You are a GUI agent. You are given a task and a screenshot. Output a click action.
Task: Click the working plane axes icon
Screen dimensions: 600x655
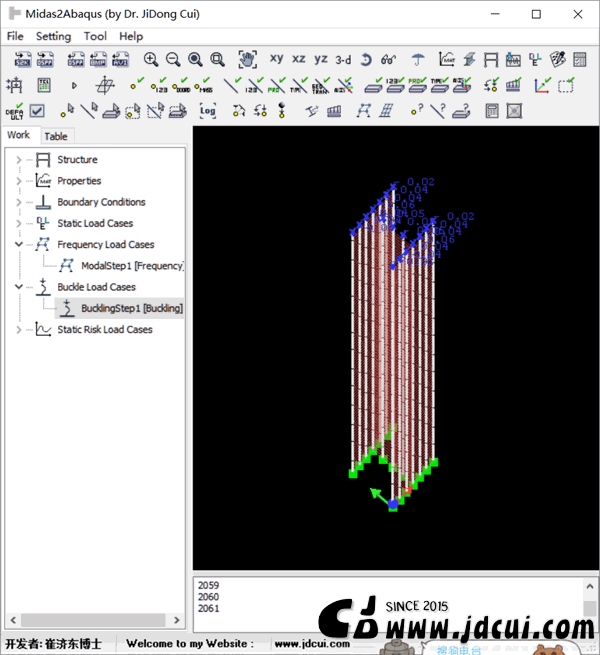tap(105, 85)
